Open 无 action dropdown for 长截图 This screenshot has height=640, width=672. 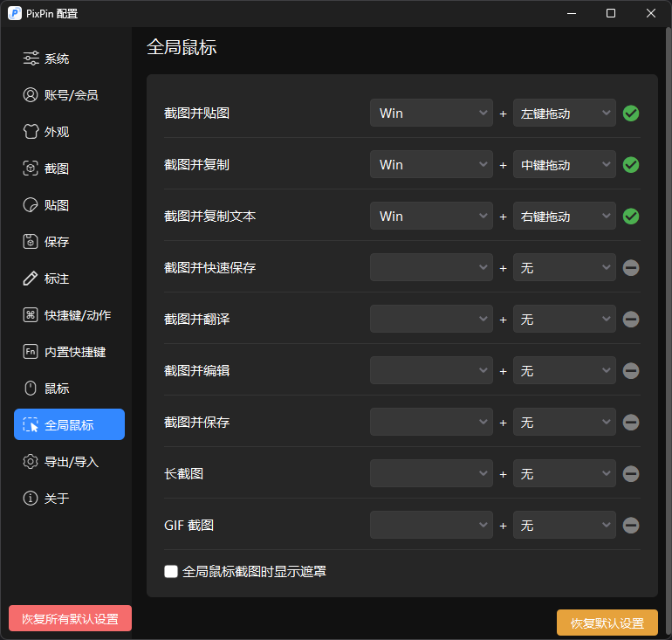[x=565, y=473]
